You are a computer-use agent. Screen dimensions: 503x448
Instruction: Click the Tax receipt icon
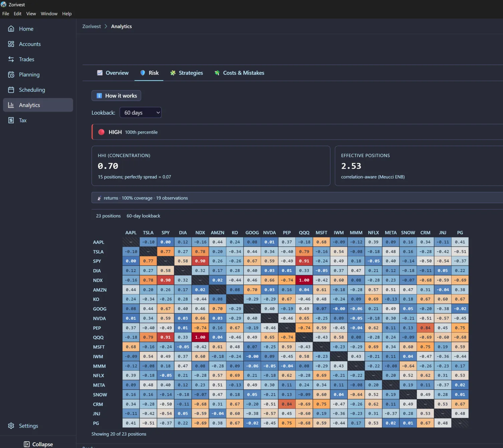click(11, 120)
